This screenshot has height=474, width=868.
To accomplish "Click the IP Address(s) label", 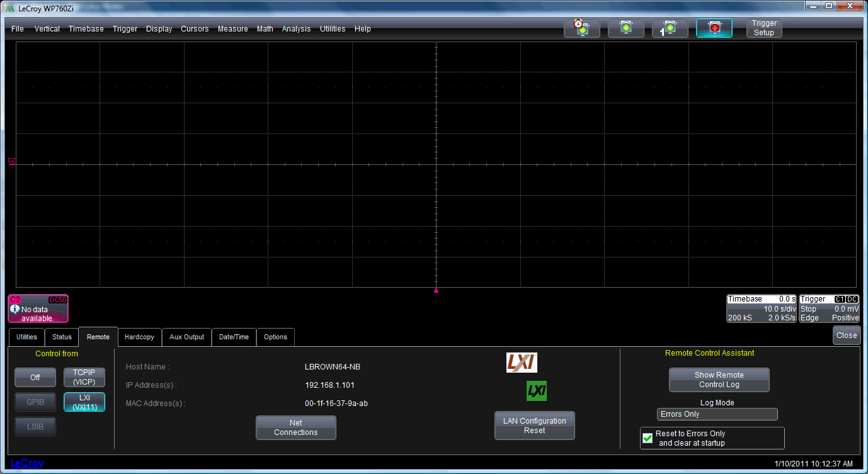I will (152, 385).
